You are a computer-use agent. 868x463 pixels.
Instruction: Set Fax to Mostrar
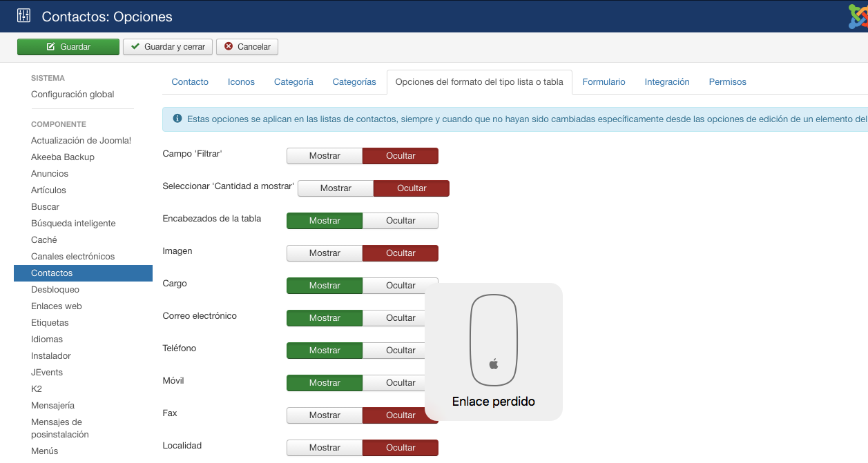click(x=325, y=415)
